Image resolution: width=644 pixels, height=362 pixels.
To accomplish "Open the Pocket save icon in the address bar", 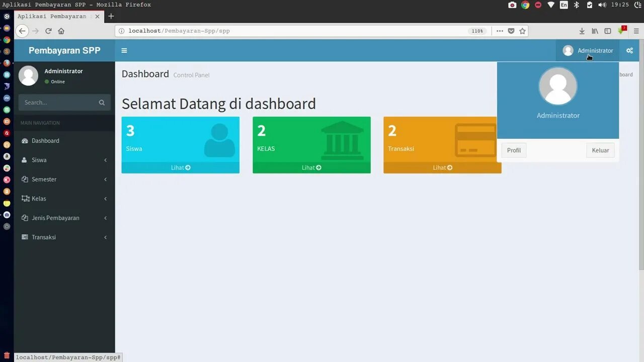I will (x=511, y=31).
